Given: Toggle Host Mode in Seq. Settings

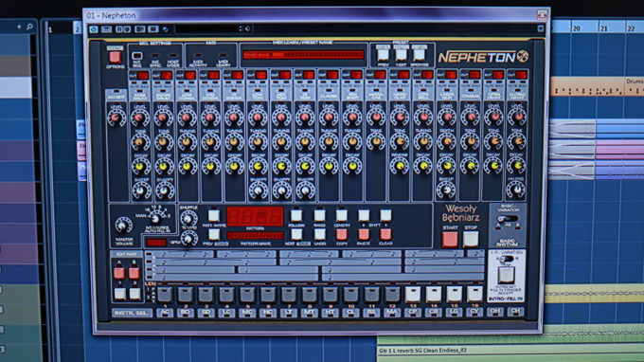Looking at the screenshot, I should (x=173, y=56).
